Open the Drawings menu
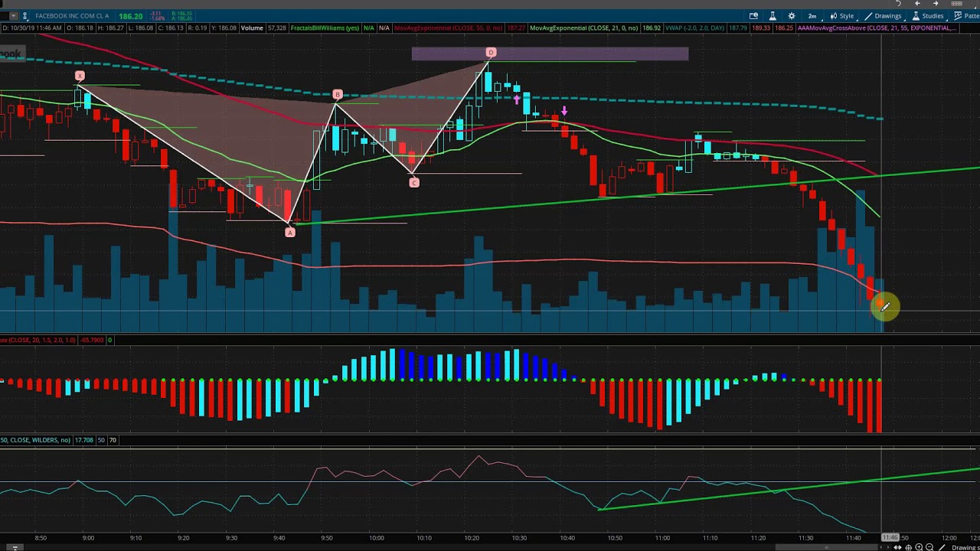This screenshot has height=551, width=980. click(883, 16)
